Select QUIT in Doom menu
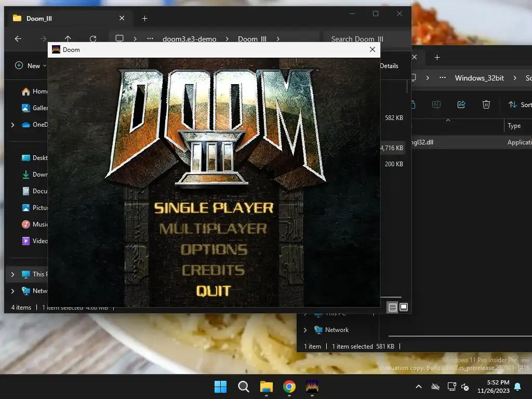This screenshot has width=532, height=399. coord(214,291)
